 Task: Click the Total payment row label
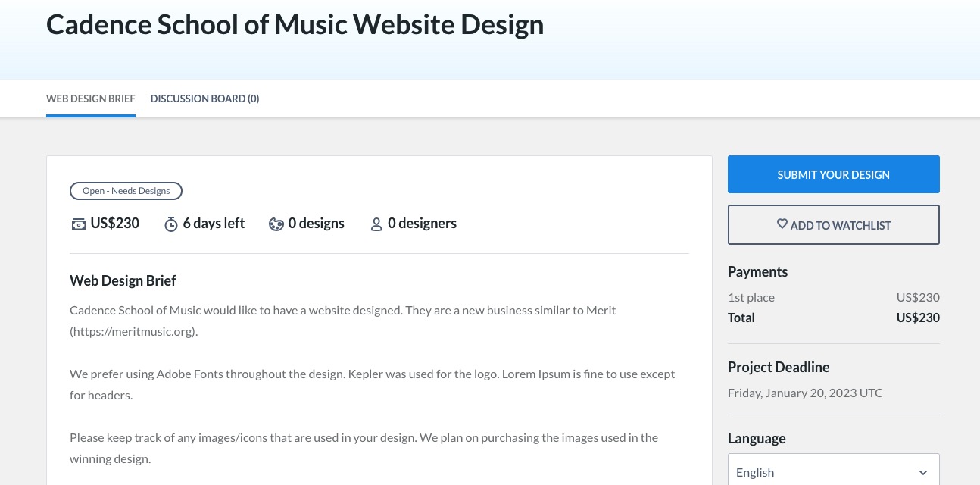(741, 318)
